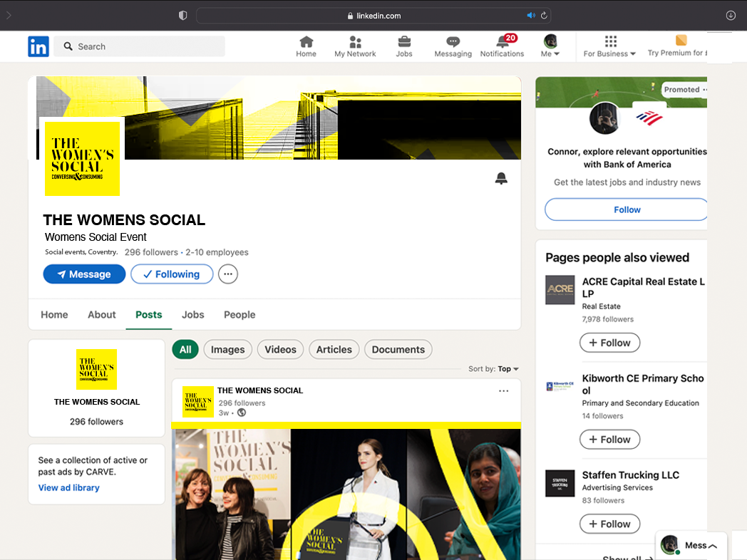Click the browser privacy shield icon
Screen dimensions: 747x560
183,16
